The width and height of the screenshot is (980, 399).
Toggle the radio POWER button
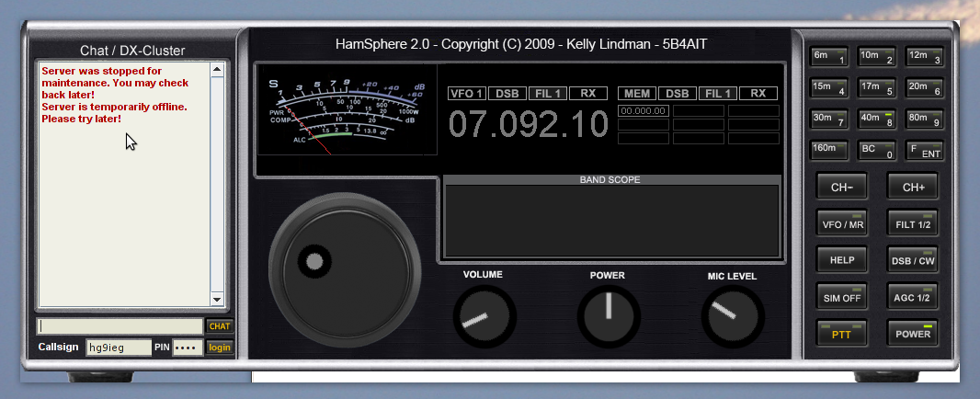pos(913,333)
